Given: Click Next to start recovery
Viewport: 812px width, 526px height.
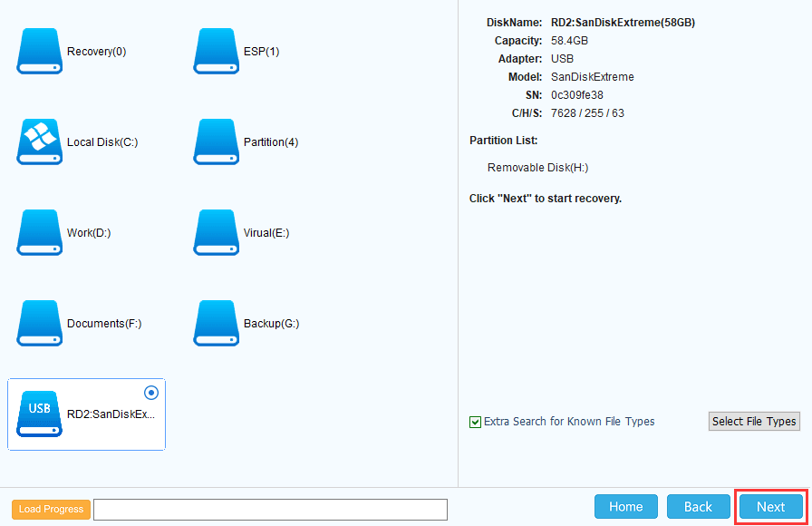Looking at the screenshot, I should click(x=770, y=507).
